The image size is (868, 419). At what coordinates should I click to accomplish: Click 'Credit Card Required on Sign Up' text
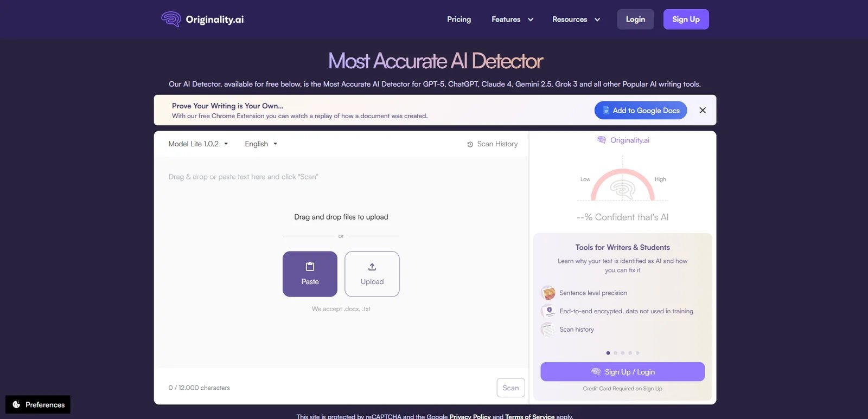point(623,389)
